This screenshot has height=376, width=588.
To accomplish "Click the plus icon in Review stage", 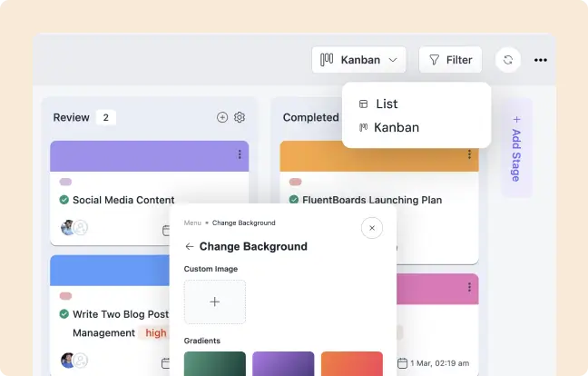I will 222,117.
